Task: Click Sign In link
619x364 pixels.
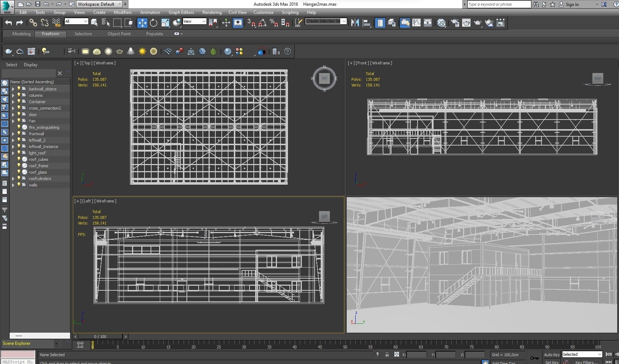Action: coord(572,5)
